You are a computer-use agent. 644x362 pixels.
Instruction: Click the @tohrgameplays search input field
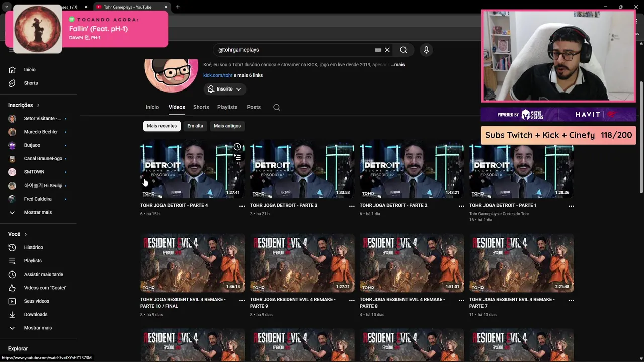click(294, 50)
